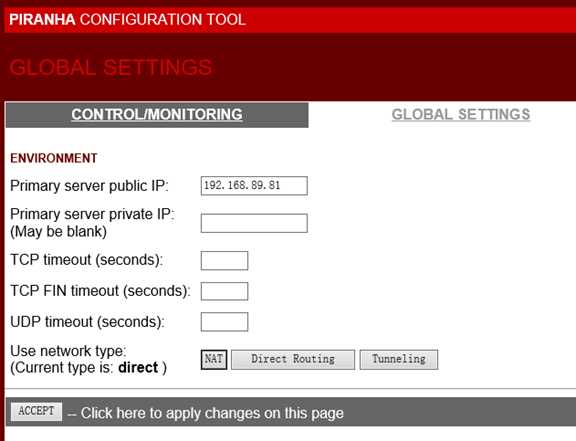Click the 'Primary server private IP:' label

point(92,214)
